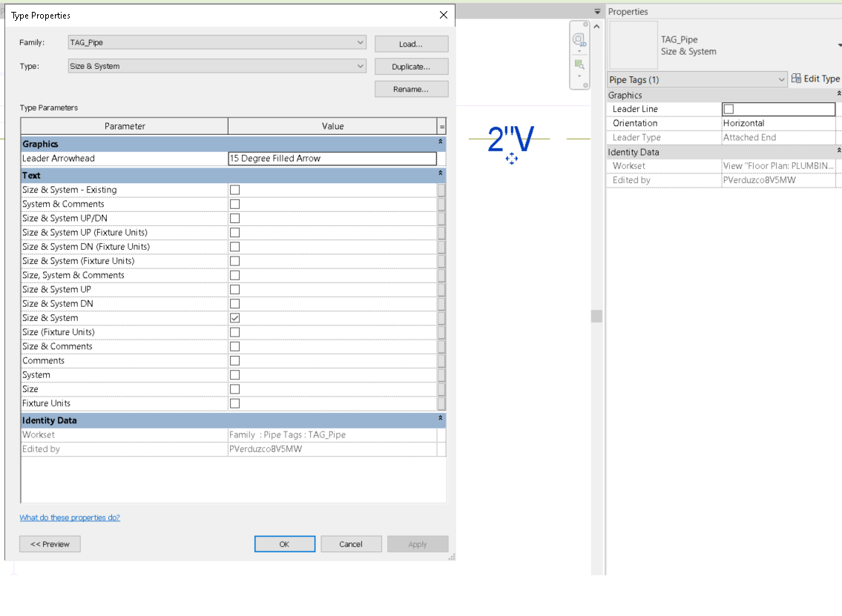
Task: Open the SteeringWheels options arrow
Action: tap(579, 51)
